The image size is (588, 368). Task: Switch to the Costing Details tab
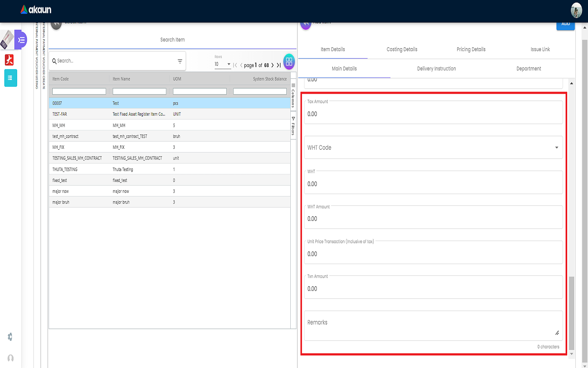coord(402,49)
